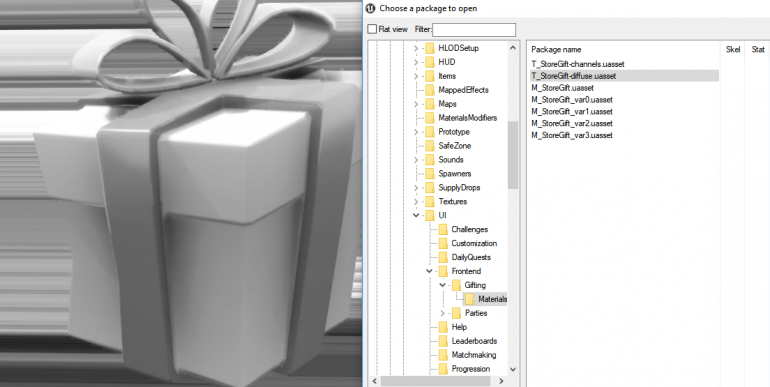Click the tree horizontal scrollbar right arrow
The height and width of the screenshot is (387, 770).
pos(501,381)
